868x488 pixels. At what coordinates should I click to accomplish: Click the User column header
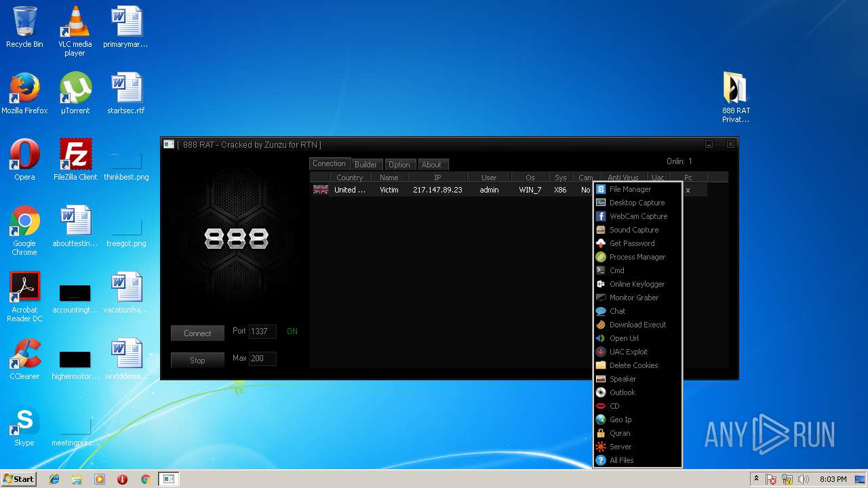coord(489,178)
